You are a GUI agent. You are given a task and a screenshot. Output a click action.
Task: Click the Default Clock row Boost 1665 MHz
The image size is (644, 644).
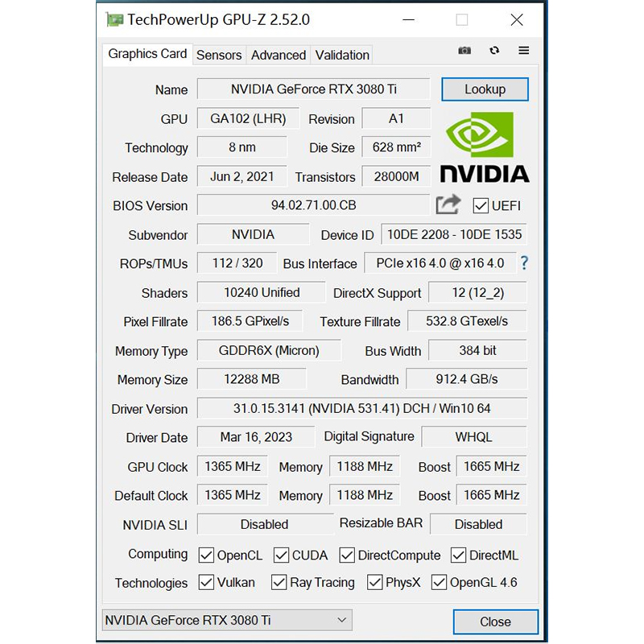tap(492, 495)
